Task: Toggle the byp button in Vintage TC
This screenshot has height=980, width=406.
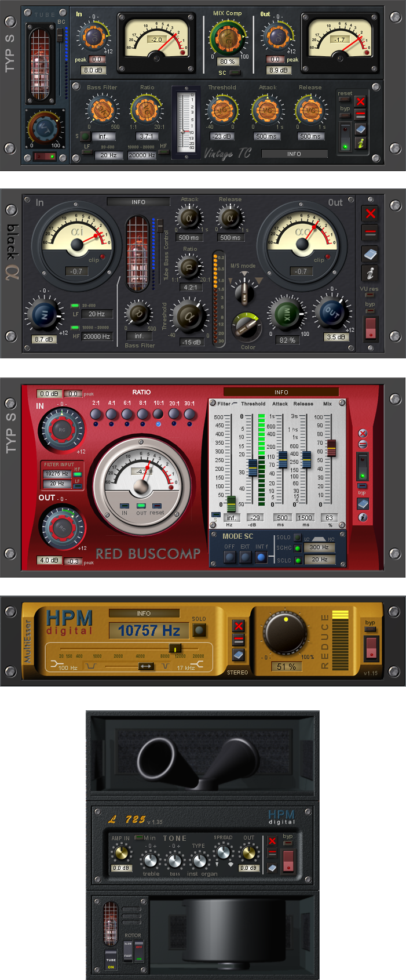Action: tap(345, 115)
